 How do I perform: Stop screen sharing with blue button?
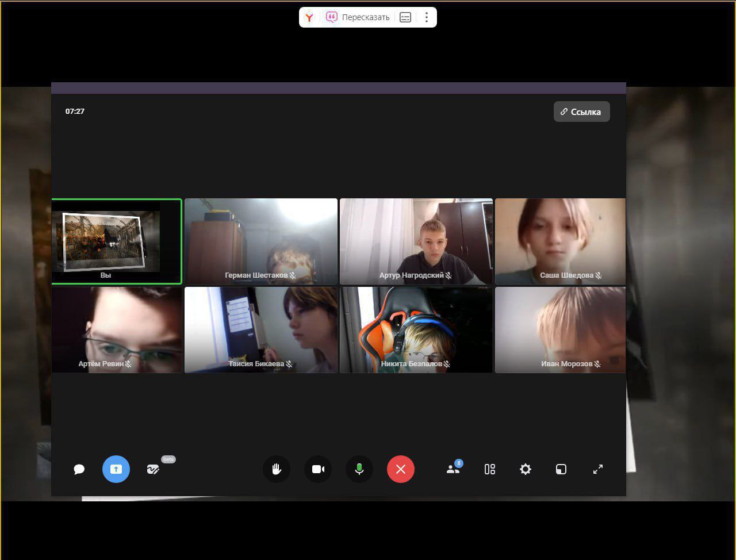116,469
